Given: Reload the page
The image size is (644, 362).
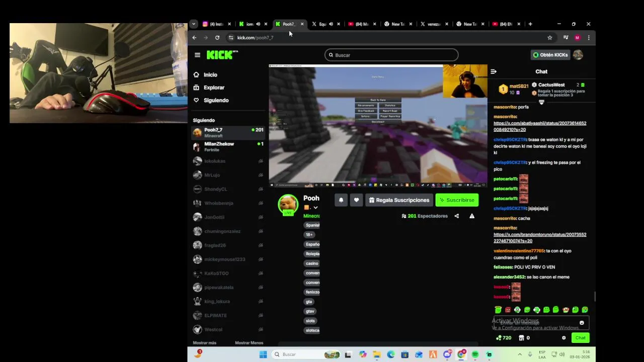Looking at the screenshot, I should (x=217, y=38).
